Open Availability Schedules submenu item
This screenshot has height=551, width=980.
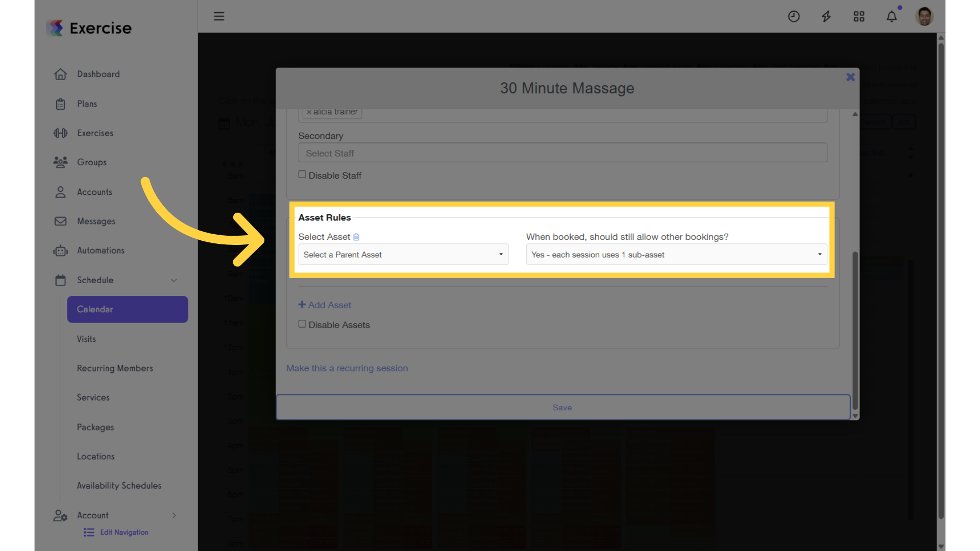(x=119, y=486)
